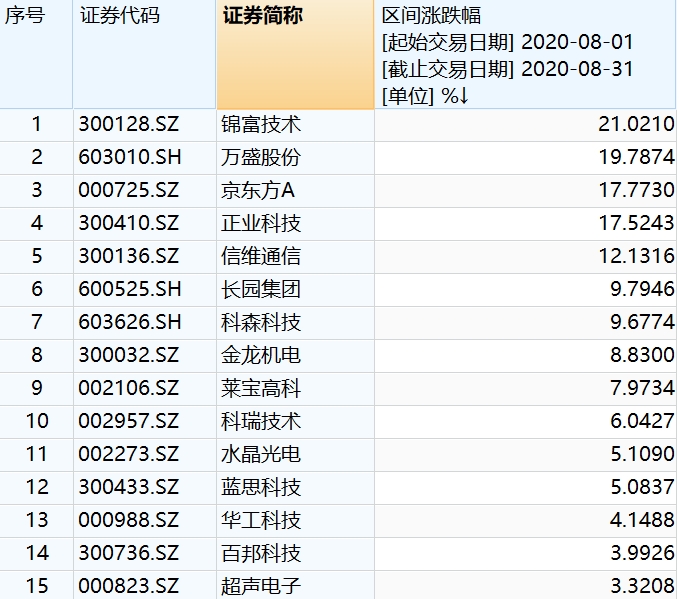This screenshot has width=680, height=599.
Task: Select the highlighted 证券简称 column header
Action: point(262,17)
